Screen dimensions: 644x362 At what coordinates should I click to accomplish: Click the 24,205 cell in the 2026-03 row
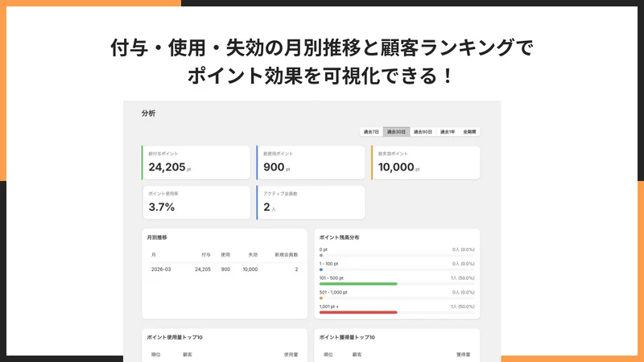(203, 269)
